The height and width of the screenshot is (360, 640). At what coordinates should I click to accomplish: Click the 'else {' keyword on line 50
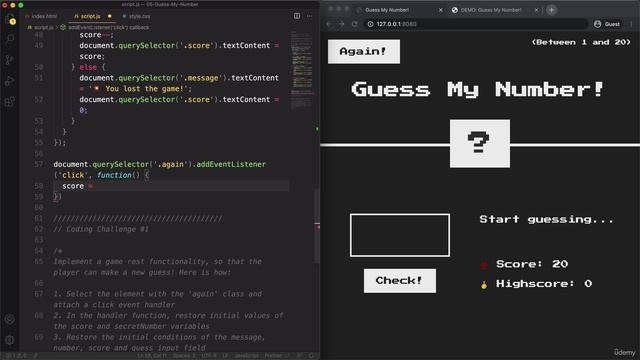click(92, 67)
